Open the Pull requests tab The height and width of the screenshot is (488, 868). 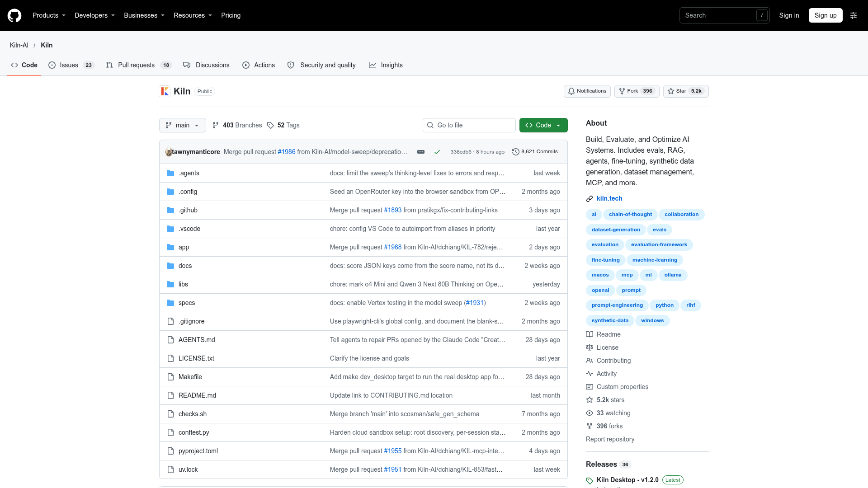tap(138, 65)
